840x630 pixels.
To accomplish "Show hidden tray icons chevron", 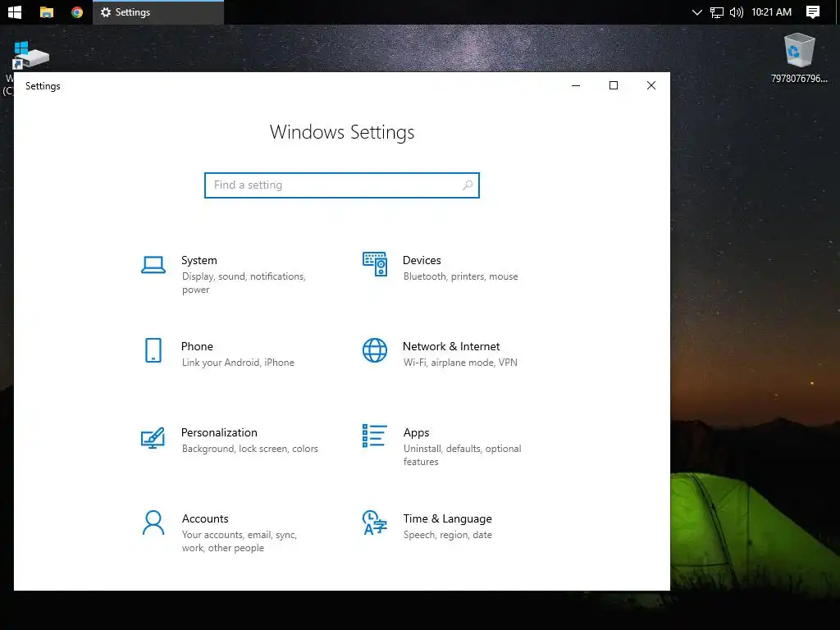I will point(696,12).
